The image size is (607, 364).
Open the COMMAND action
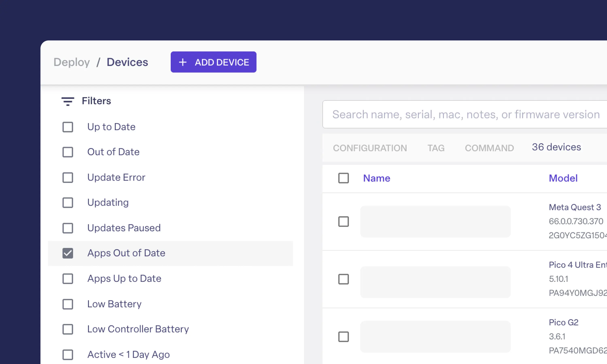click(489, 148)
